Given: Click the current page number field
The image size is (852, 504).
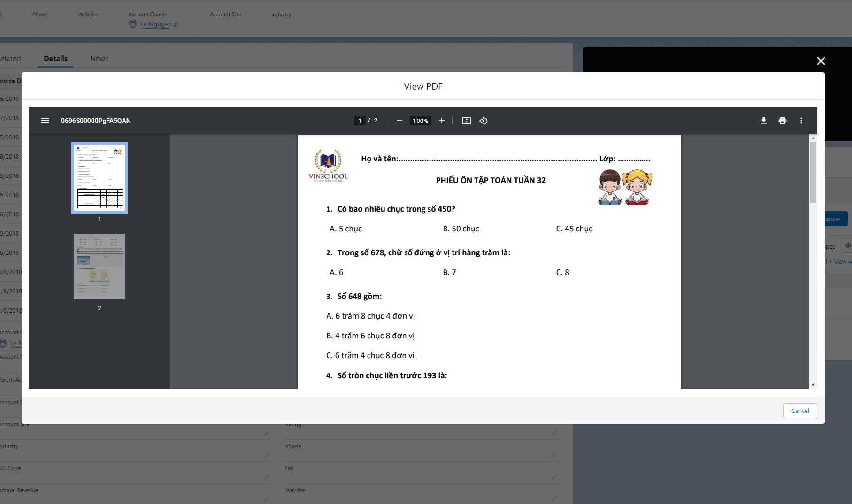Looking at the screenshot, I should point(360,121).
